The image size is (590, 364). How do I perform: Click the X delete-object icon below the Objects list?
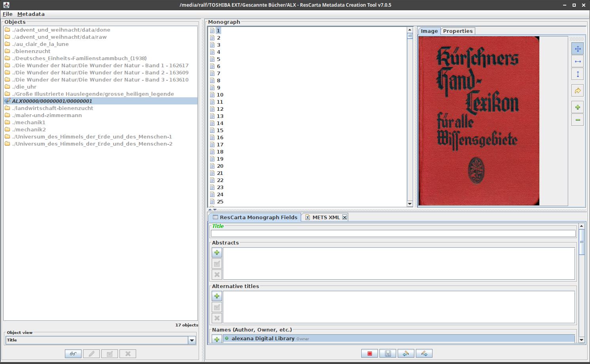coord(128,354)
